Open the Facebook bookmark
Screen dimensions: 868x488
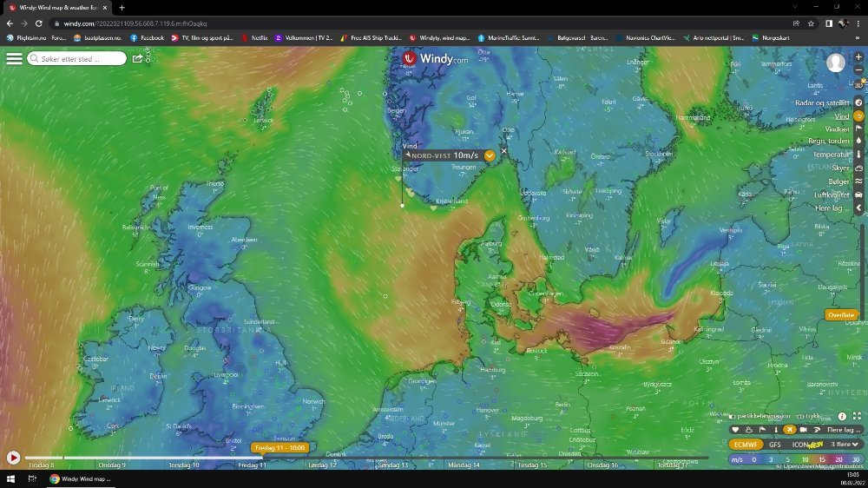point(147,38)
